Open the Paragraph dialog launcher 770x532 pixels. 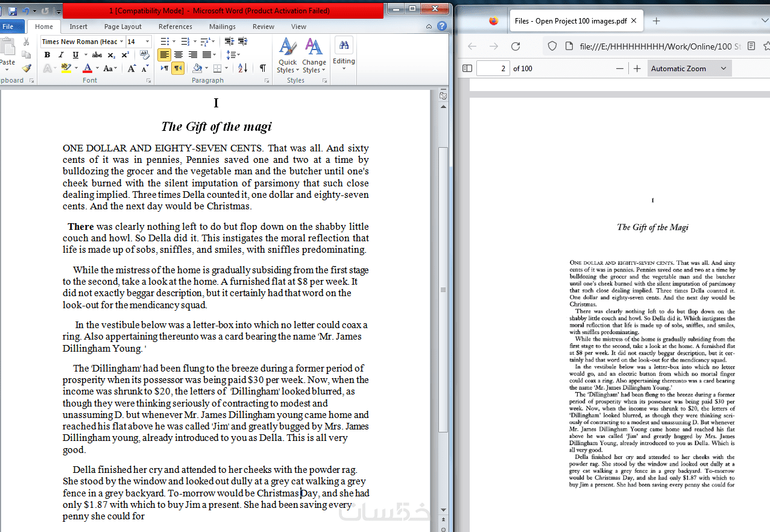point(267,81)
